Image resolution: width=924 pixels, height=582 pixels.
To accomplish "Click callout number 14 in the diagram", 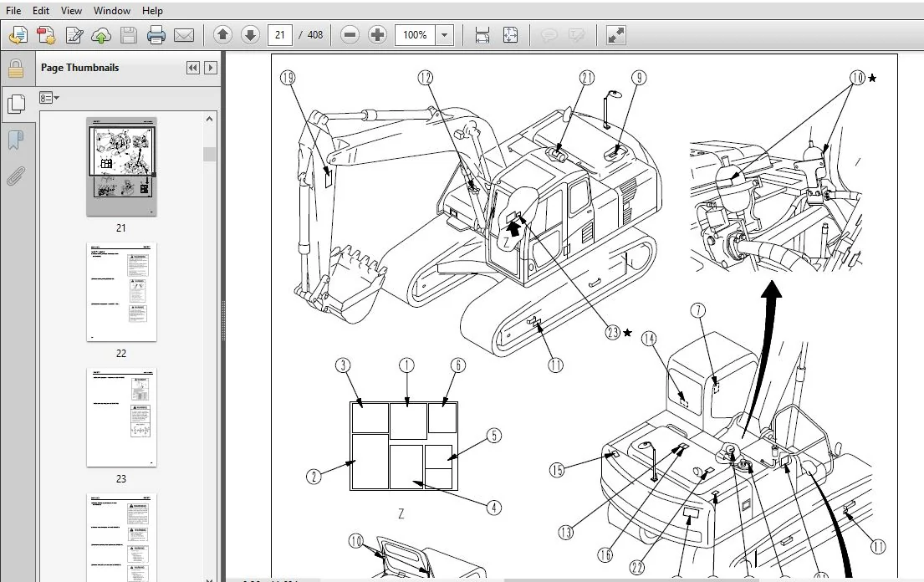I will click(649, 338).
